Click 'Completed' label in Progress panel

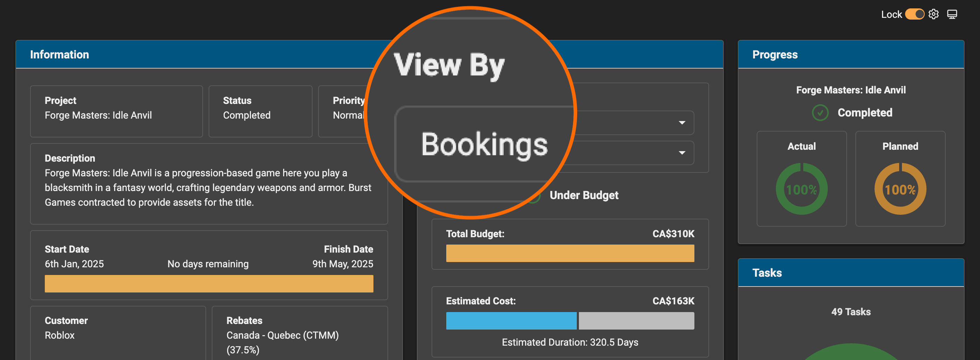pyautogui.click(x=865, y=113)
